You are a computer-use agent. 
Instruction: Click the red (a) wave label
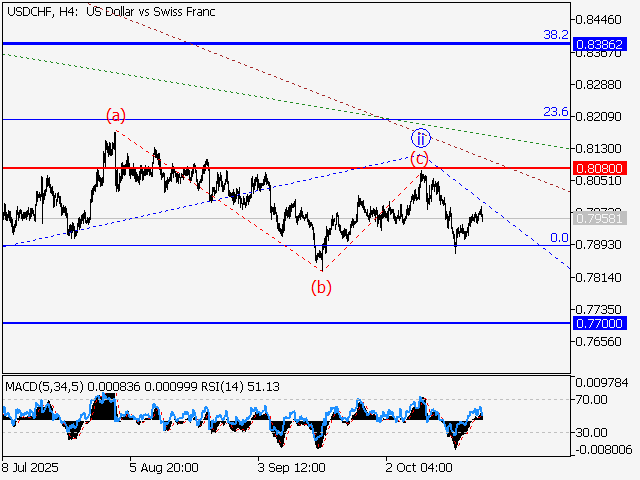click(116, 116)
